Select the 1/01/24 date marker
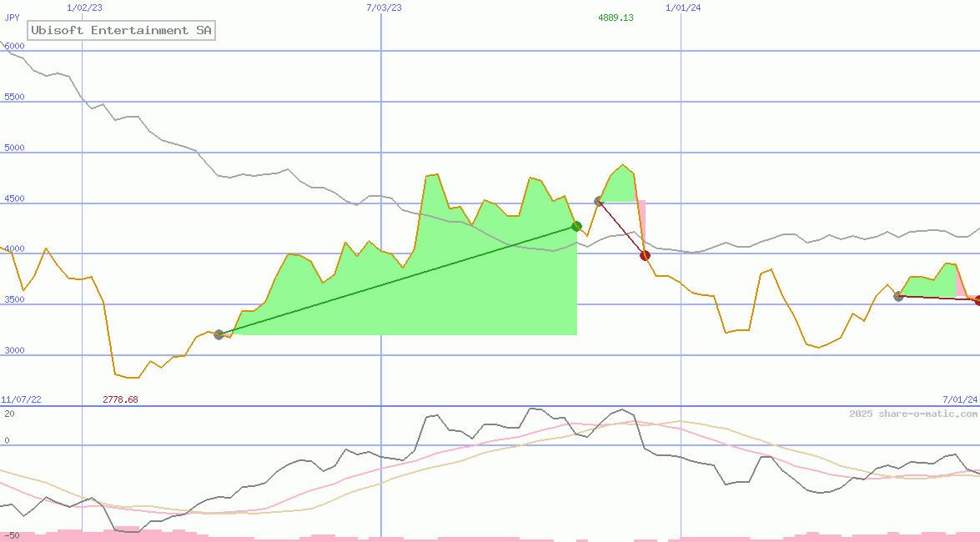Viewport: 980px width, 542px height. pyautogui.click(x=683, y=8)
